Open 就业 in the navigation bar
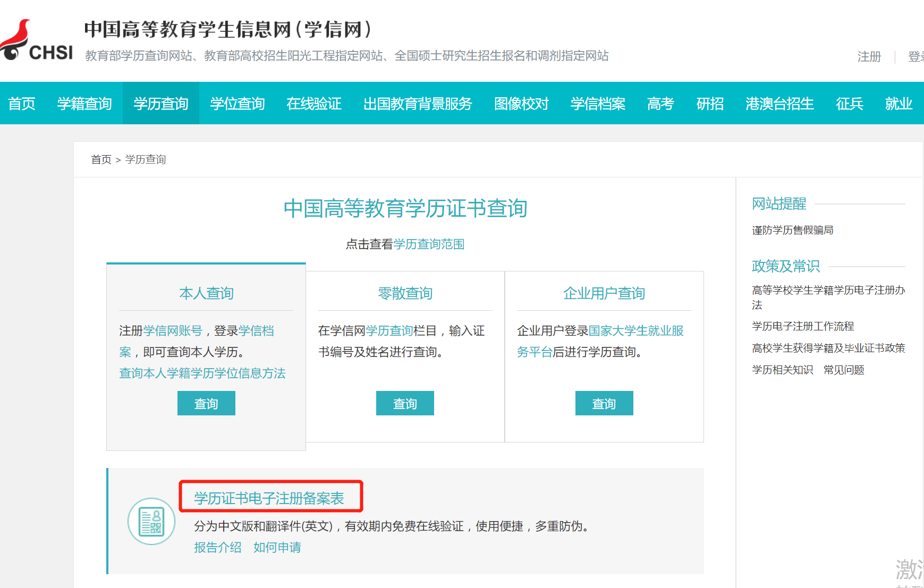 pos(898,104)
